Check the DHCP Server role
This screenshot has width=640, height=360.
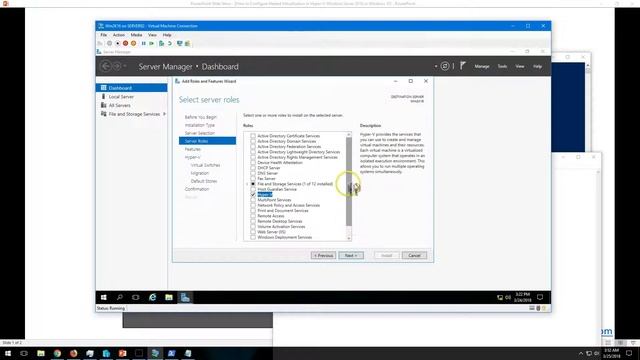(253, 168)
